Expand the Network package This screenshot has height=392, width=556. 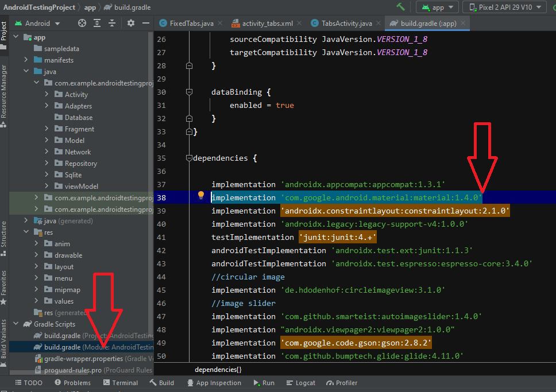47,152
